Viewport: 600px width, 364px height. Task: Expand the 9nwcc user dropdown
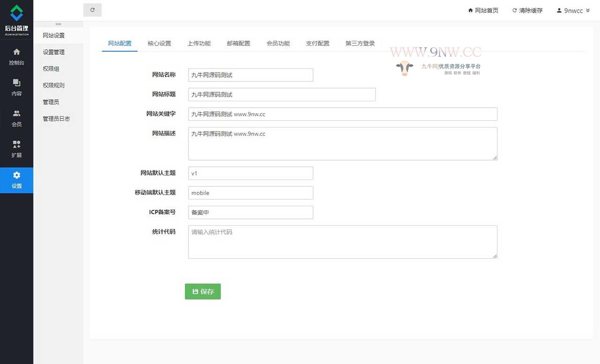point(573,10)
